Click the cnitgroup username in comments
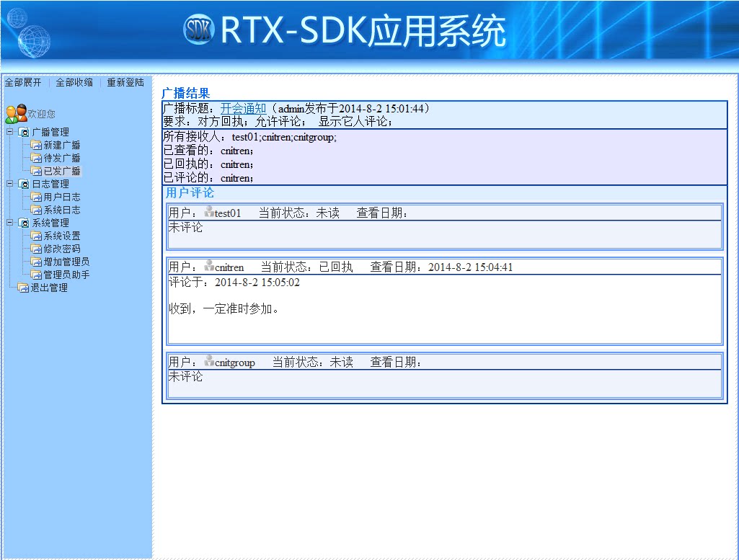739x560 pixels. tap(235, 363)
